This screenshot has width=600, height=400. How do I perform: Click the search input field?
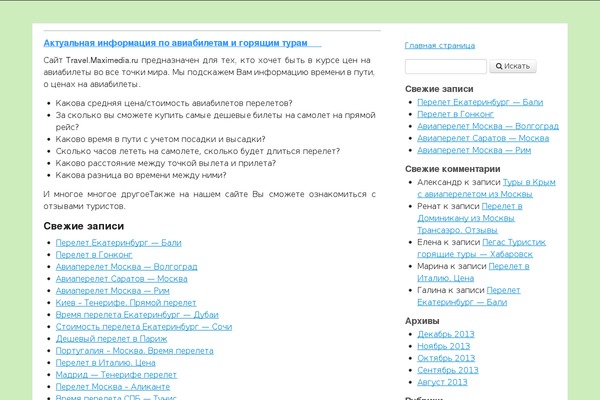[446, 66]
